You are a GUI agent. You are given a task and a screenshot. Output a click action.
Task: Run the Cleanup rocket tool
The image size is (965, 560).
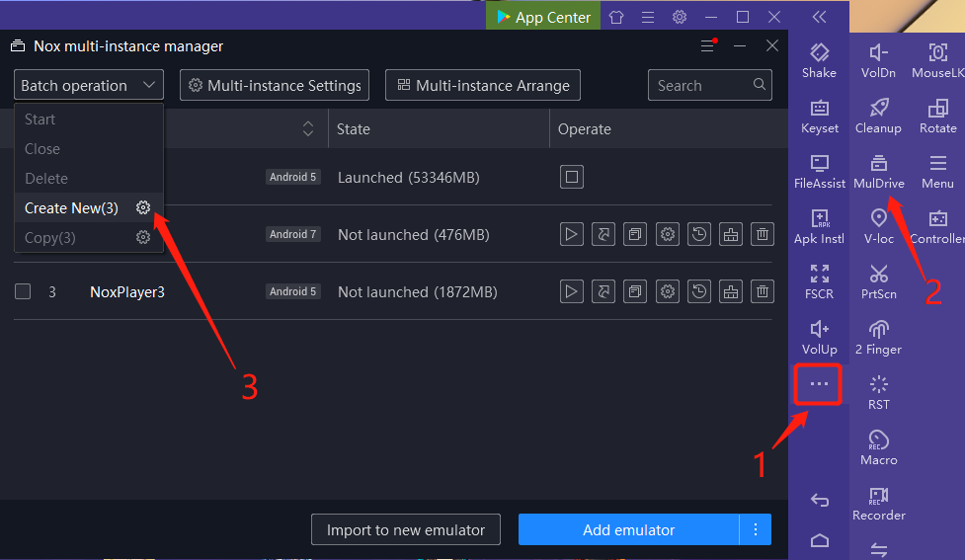[878, 109]
